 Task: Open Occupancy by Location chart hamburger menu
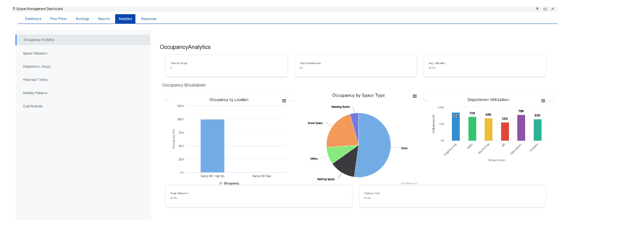point(284,101)
